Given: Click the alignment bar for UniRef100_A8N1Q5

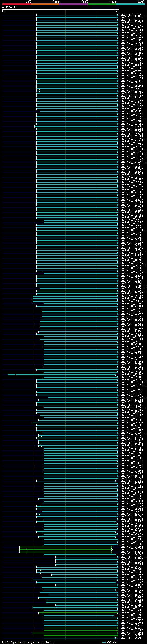Looking at the screenshot, I should 62,375.
